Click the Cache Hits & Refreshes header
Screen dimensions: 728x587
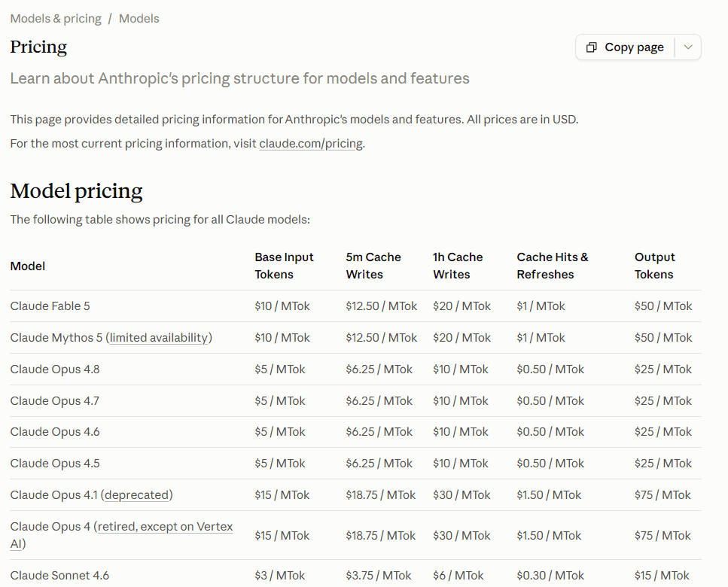pyautogui.click(x=553, y=266)
